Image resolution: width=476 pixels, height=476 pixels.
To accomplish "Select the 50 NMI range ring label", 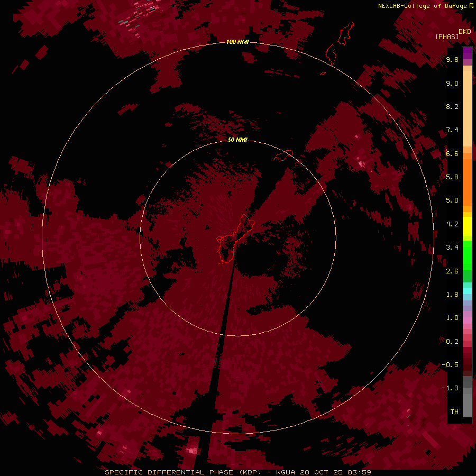I will pos(237,140).
